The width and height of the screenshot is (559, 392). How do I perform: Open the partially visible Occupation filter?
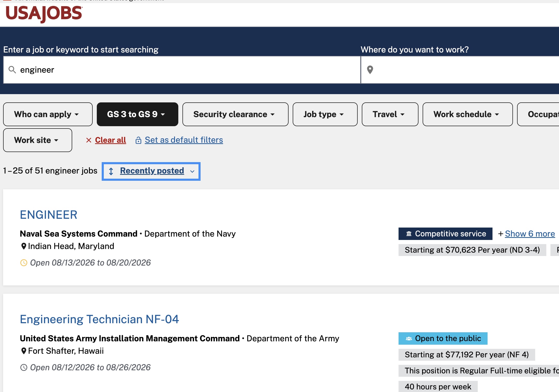[538, 114]
